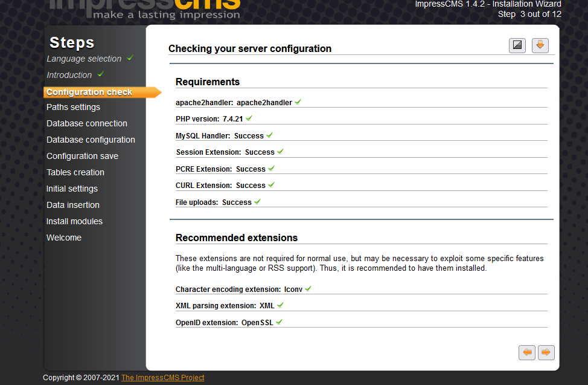Screen dimensions: 588x385
Task: Click the orange down arrow icon button
Action: pyautogui.click(x=540, y=45)
